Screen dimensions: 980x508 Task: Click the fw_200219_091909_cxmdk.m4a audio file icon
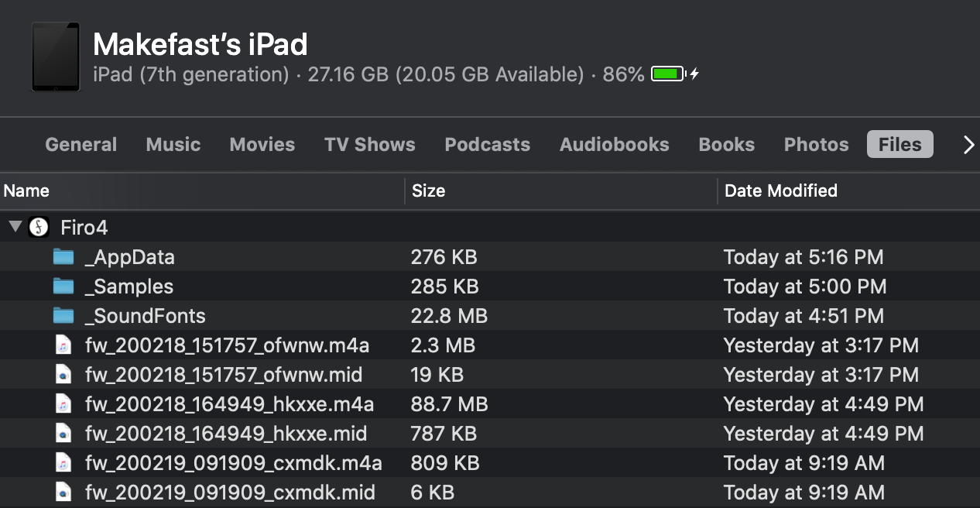point(64,463)
